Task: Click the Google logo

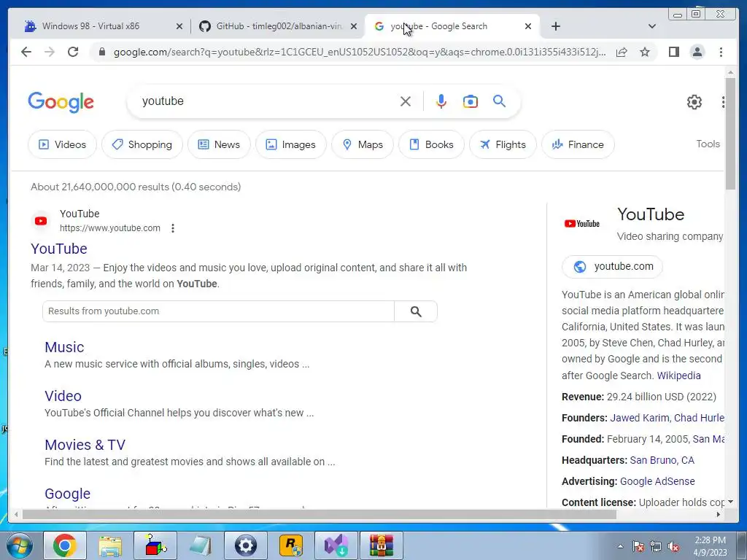Action: (61, 102)
